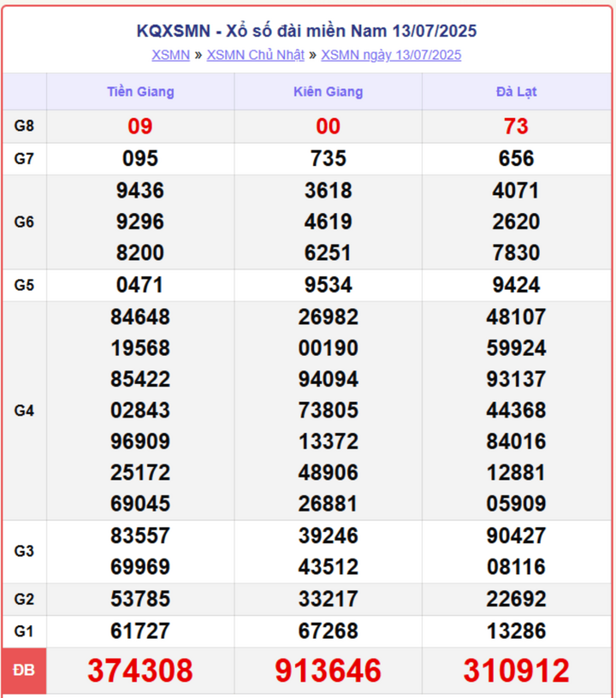Select Tiền Giang G7 number 095
Image resolution: width=616 pixels, height=698 pixels.
[x=140, y=158]
